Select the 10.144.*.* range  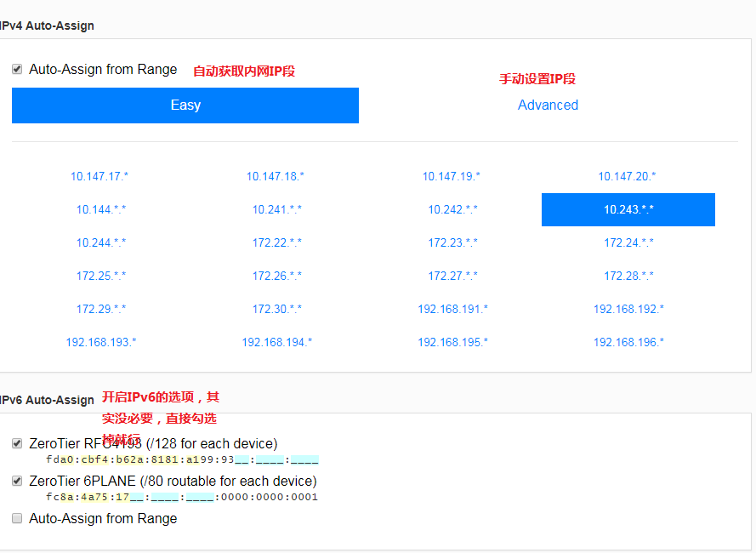pos(100,210)
